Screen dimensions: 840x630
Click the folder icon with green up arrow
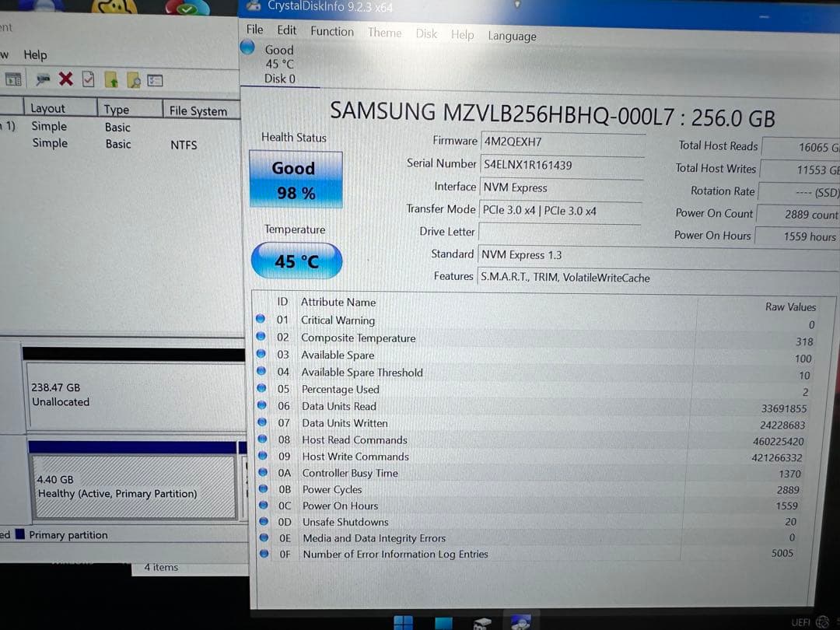113,79
